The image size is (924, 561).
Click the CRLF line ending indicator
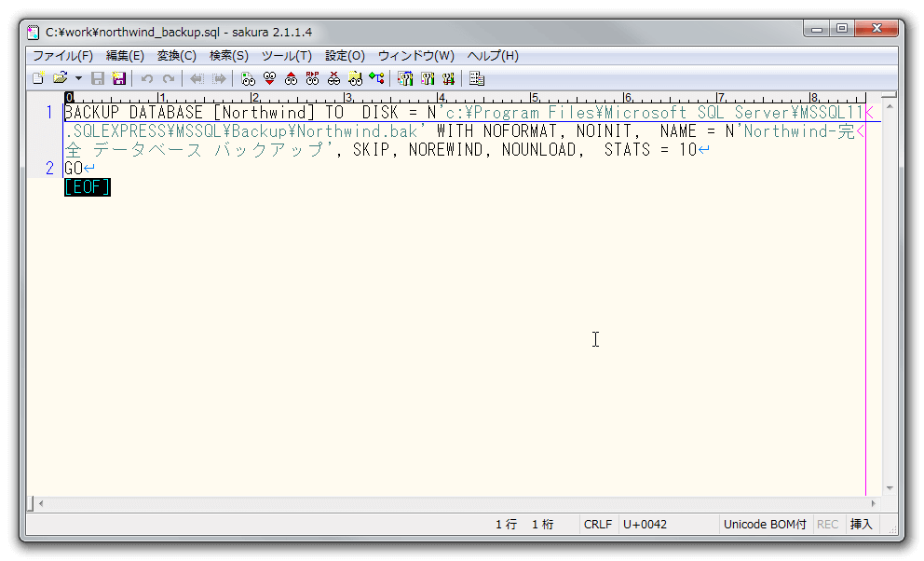click(x=598, y=525)
